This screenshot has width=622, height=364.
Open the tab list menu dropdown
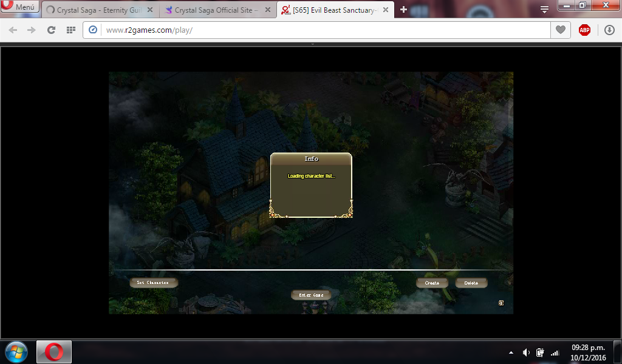[544, 9]
